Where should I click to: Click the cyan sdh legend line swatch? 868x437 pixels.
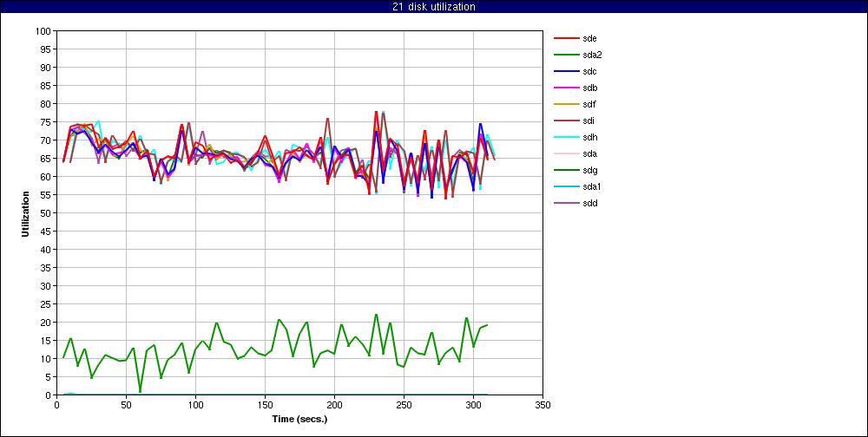tap(566, 137)
